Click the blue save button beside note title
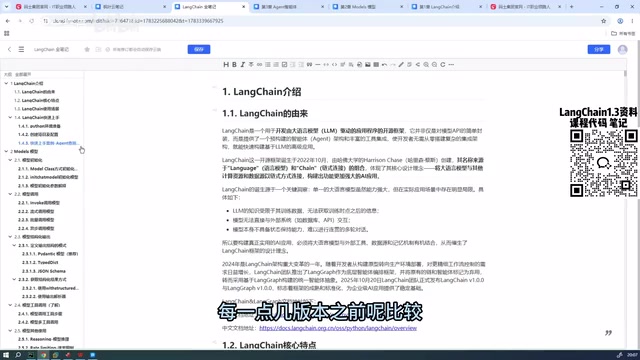 click(199, 49)
